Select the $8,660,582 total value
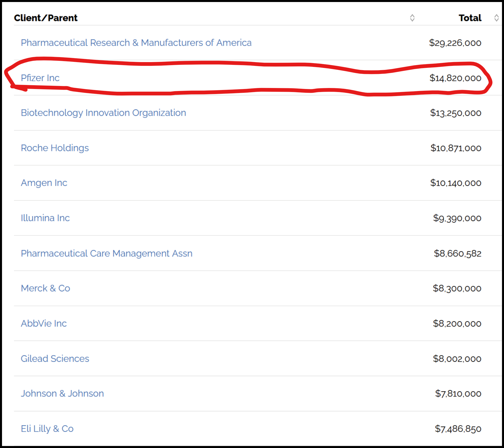Image resolution: width=504 pixels, height=448 pixels. tap(458, 253)
